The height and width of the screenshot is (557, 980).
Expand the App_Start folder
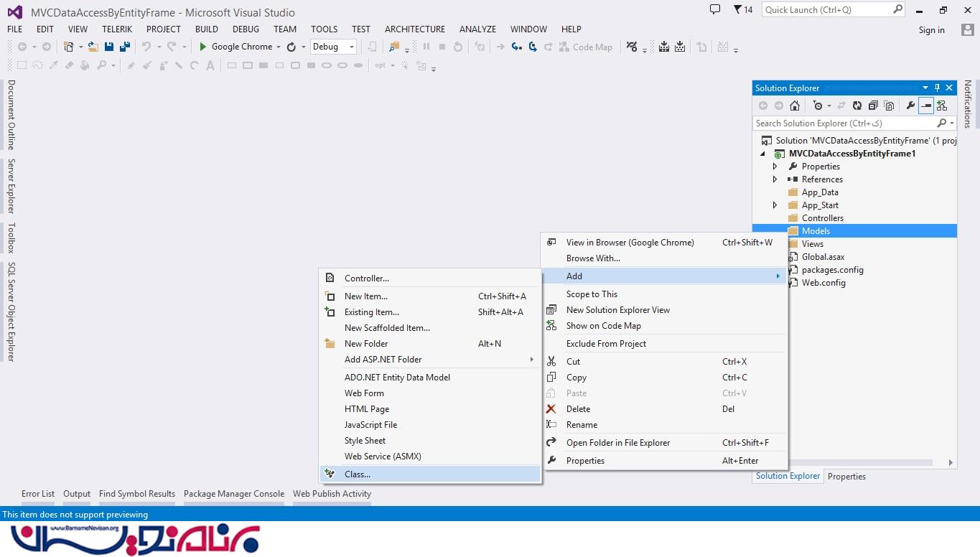775,205
